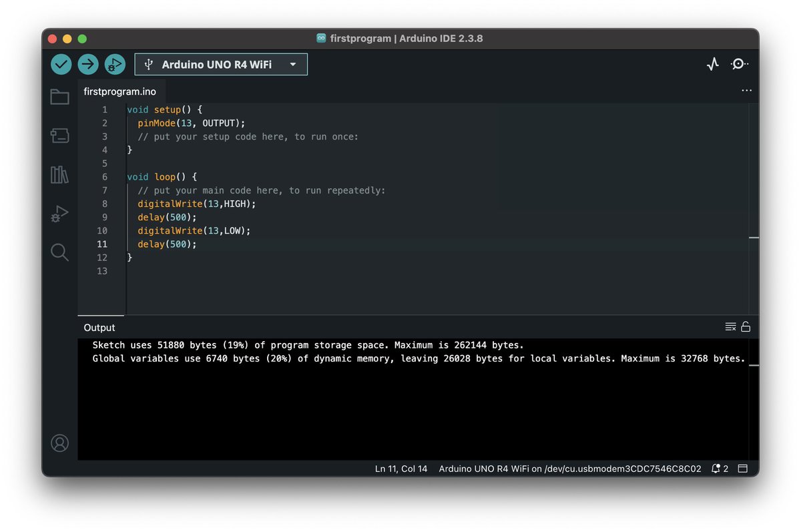The image size is (801, 532).
Task: Click the pinMode(13, OUTPUT); code line
Action: pyautogui.click(x=192, y=123)
